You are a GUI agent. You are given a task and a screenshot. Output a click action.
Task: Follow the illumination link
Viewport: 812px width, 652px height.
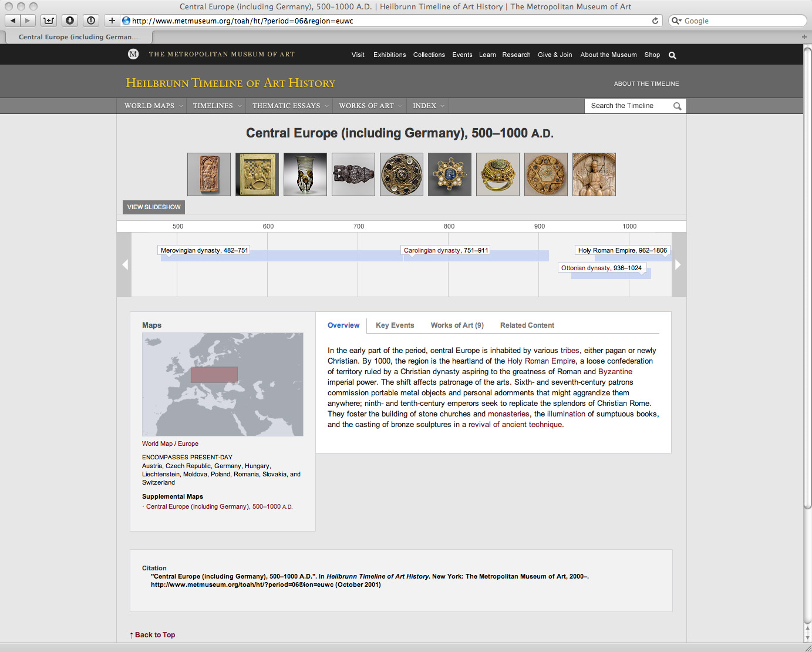[566, 414]
